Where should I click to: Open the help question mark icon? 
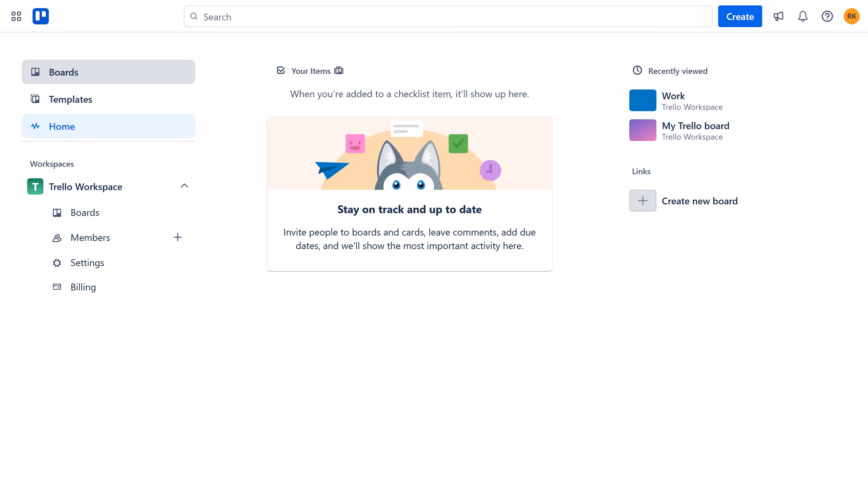point(827,16)
